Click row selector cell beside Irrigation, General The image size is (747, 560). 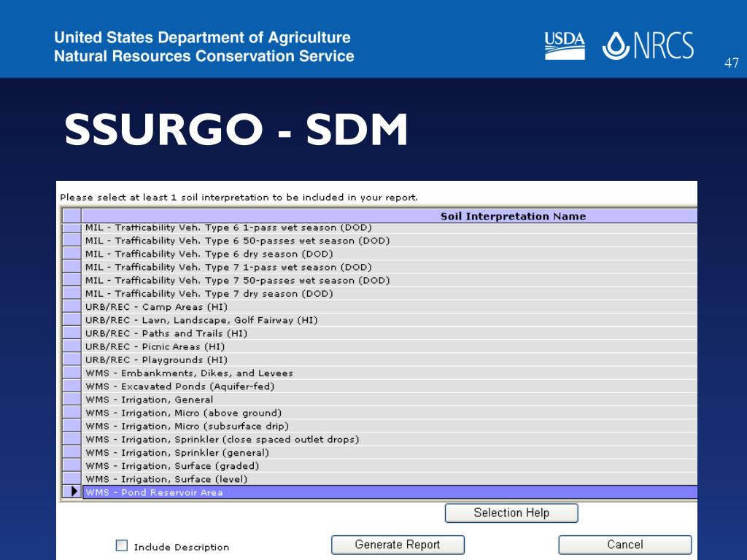click(x=72, y=400)
